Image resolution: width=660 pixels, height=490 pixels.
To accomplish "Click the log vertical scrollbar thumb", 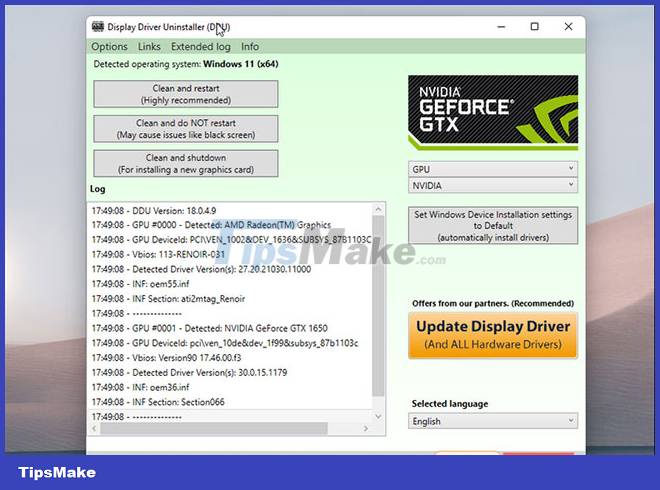I will pos(378,306).
